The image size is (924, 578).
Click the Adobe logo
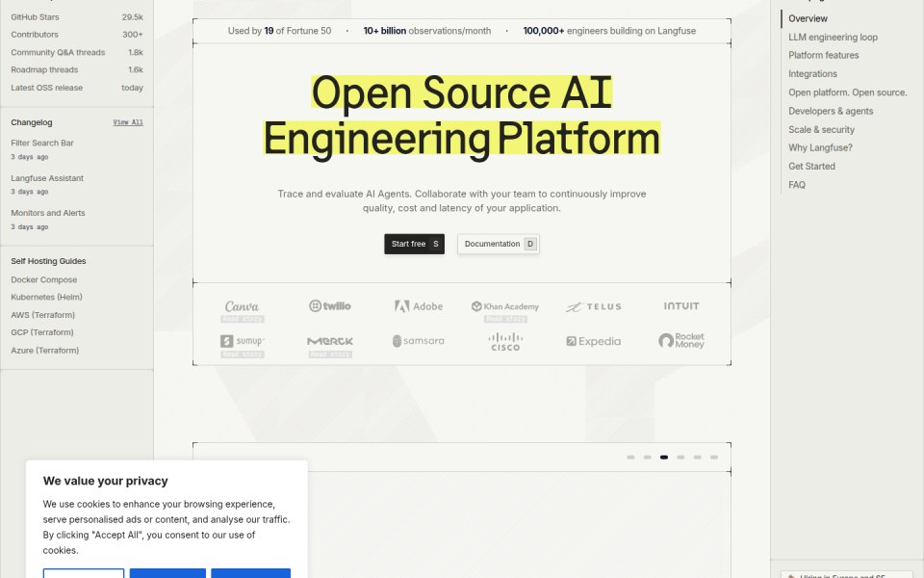click(419, 306)
